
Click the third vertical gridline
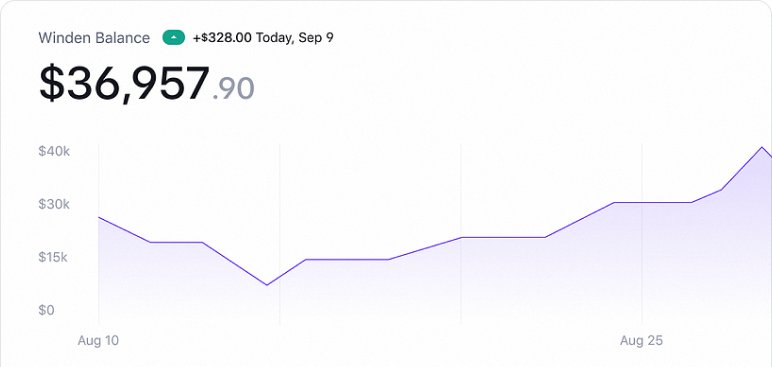click(x=461, y=234)
